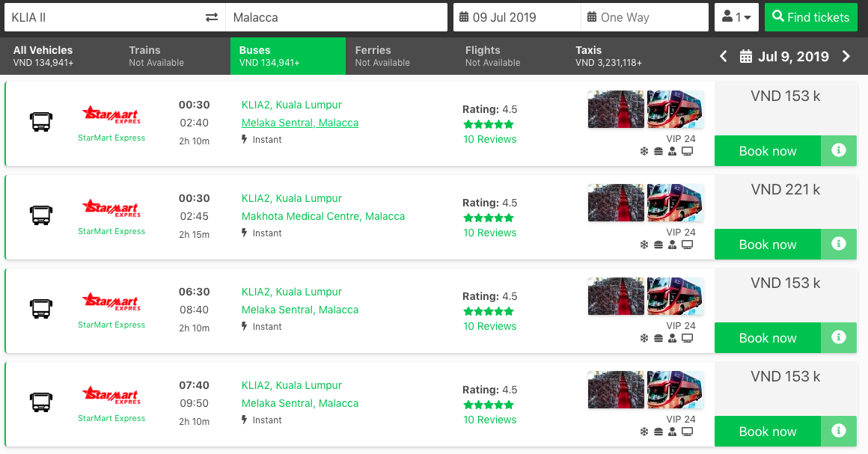The image size is (868, 454).
Task: Open bus interior photo on 06:30 row
Action: tap(616, 296)
